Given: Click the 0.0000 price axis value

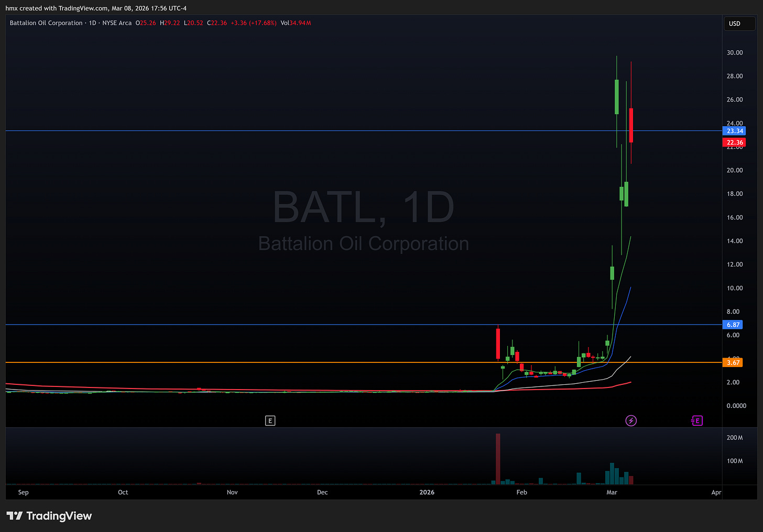Looking at the screenshot, I should point(736,406).
